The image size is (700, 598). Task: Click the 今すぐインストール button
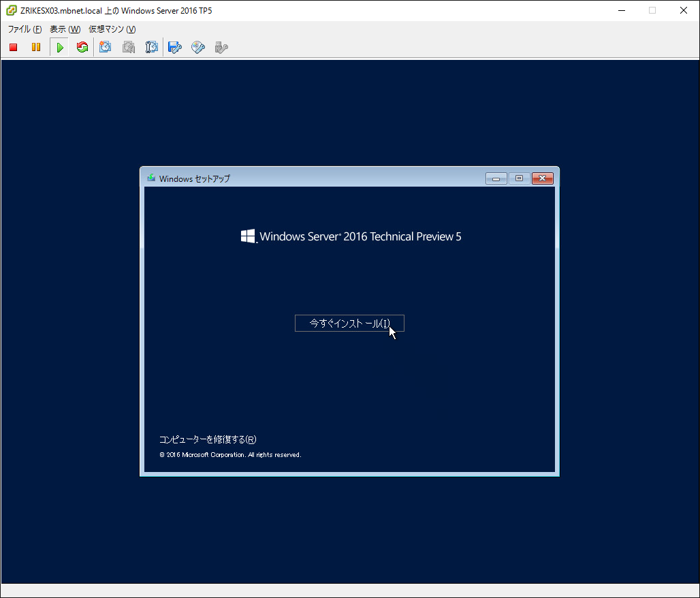coord(349,324)
